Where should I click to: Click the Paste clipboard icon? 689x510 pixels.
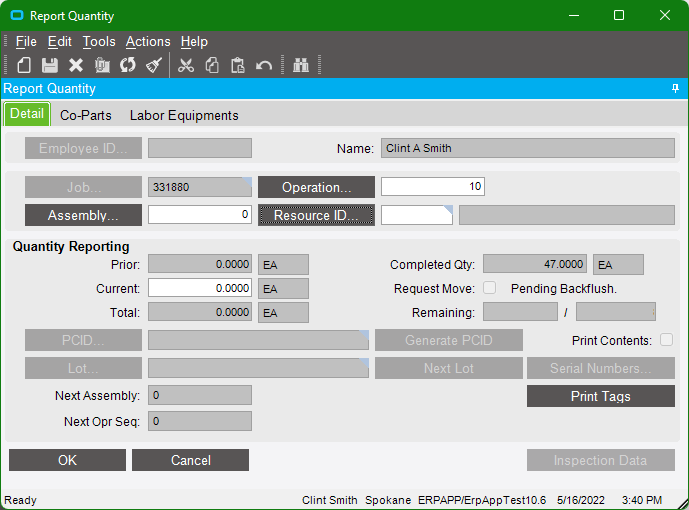pos(238,65)
